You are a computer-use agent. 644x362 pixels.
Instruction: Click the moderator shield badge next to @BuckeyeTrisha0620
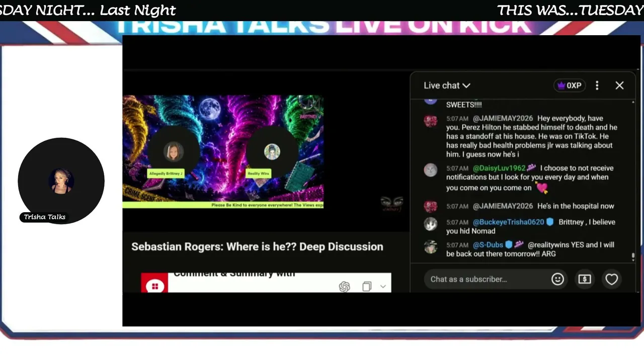[550, 222]
